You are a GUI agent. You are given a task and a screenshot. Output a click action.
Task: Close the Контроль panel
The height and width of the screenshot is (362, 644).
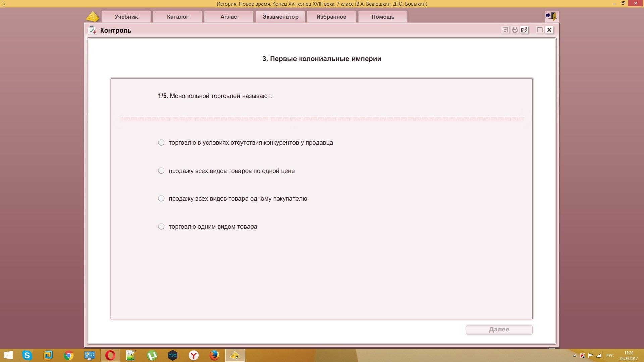(x=549, y=30)
